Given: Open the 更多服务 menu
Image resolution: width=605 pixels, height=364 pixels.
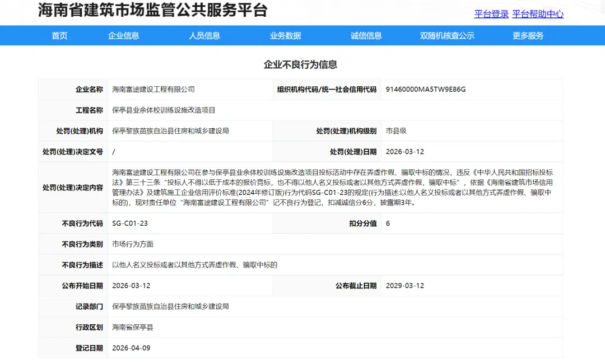Looking at the screenshot, I should (x=528, y=35).
